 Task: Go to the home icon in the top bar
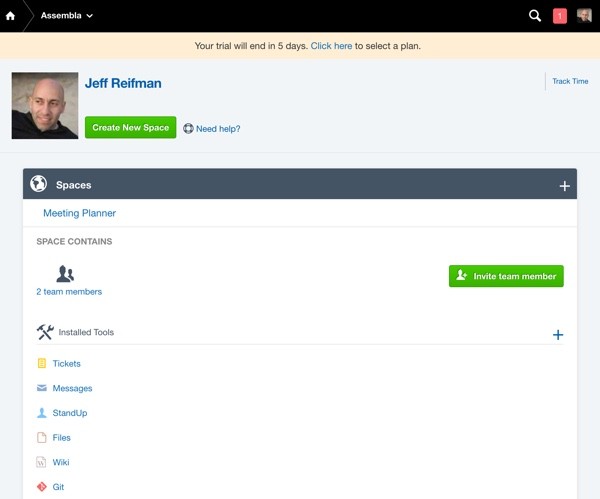[10, 16]
